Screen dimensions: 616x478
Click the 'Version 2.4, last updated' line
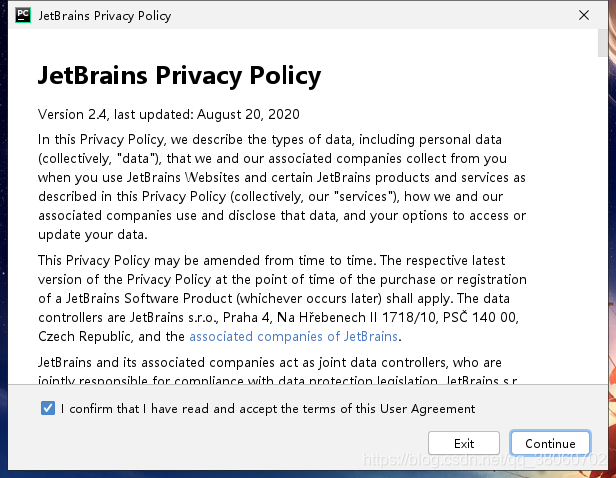pyautogui.click(x=169, y=114)
